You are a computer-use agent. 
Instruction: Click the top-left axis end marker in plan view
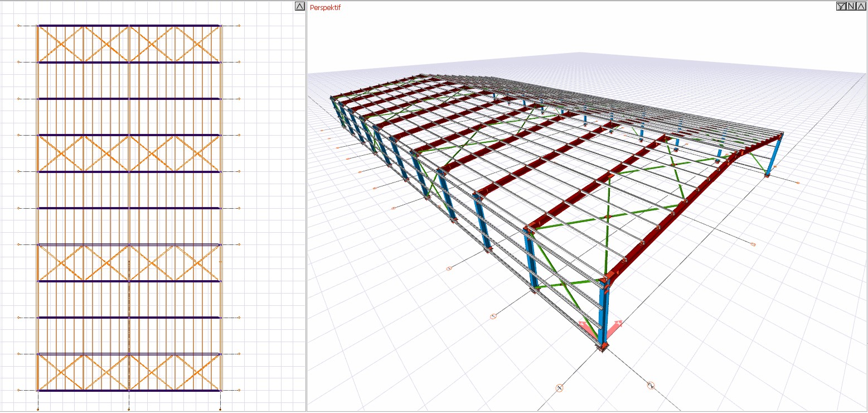click(18, 26)
